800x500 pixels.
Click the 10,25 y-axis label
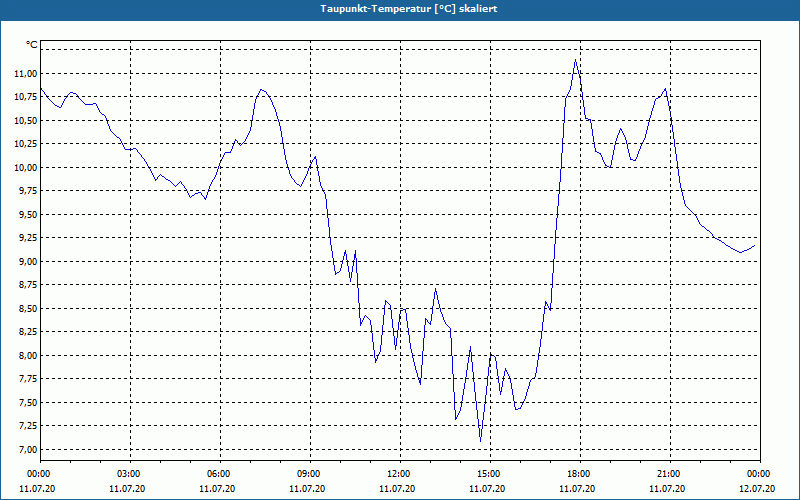click(27, 144)
